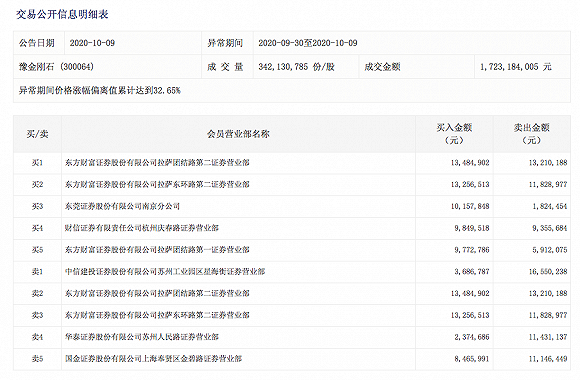This screenshot has width=580, height=380.
Task: Click the 涨幅偏离值累计达到32.65% note
Action: (100, 90)
